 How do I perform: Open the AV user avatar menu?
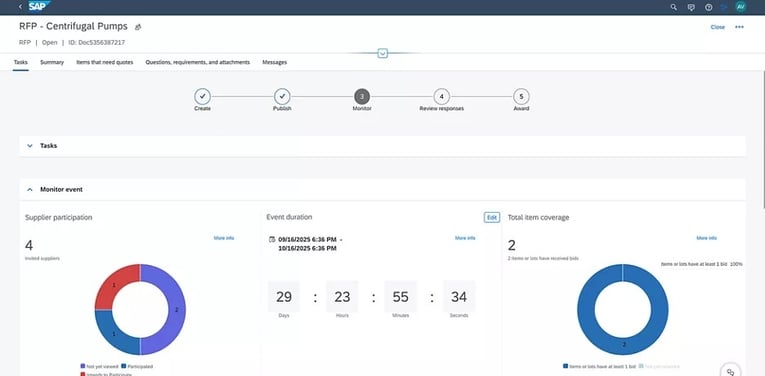coord(741,7)
